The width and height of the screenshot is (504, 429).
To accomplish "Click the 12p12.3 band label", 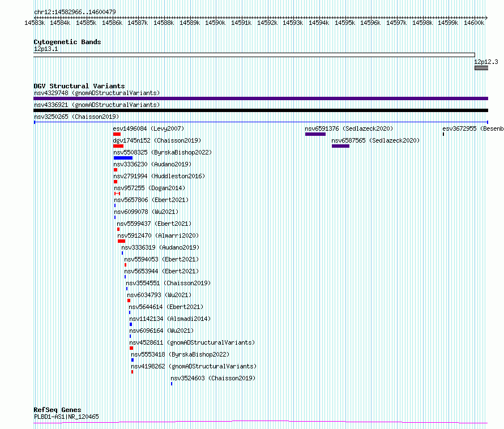I will [486, 62].
